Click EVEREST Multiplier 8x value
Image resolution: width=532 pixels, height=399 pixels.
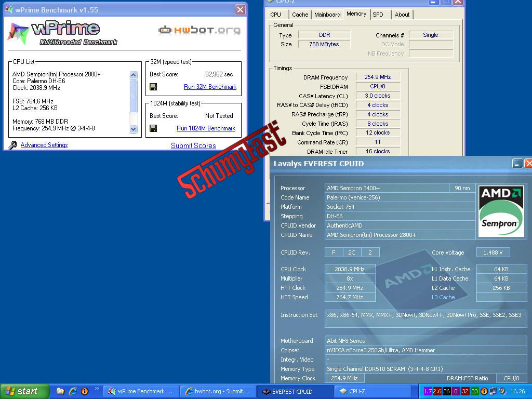pyautogui.click(x=350, y=278)
